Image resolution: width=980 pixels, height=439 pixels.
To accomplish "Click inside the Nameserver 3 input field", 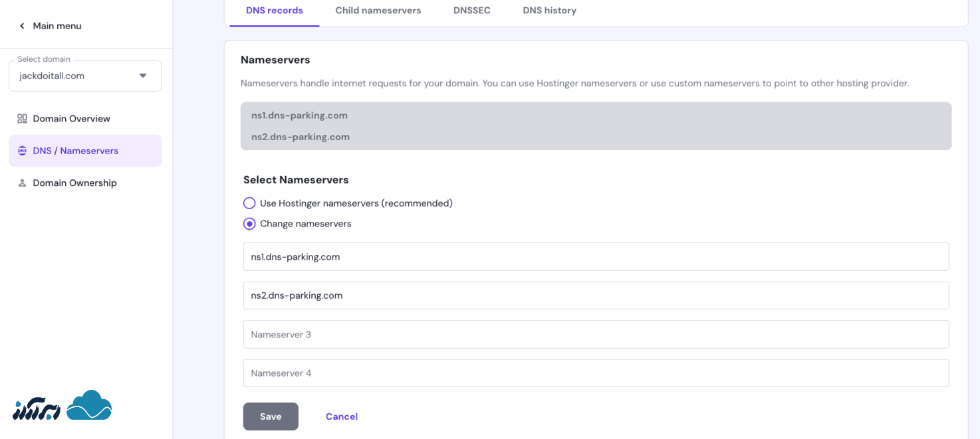I will click(x=596, y=334).
